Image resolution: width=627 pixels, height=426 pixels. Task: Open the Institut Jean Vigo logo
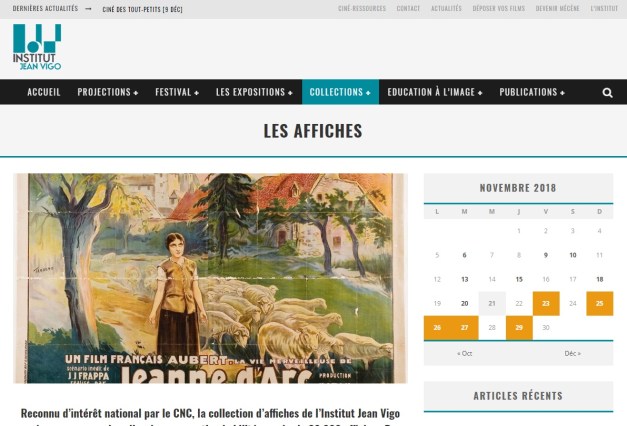coord(37,47)
